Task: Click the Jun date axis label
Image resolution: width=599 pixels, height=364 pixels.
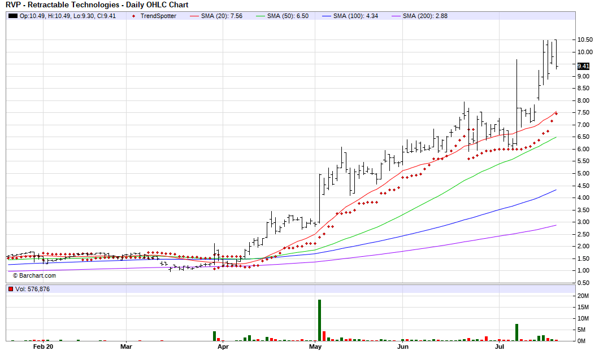Action: pos(403,347)
